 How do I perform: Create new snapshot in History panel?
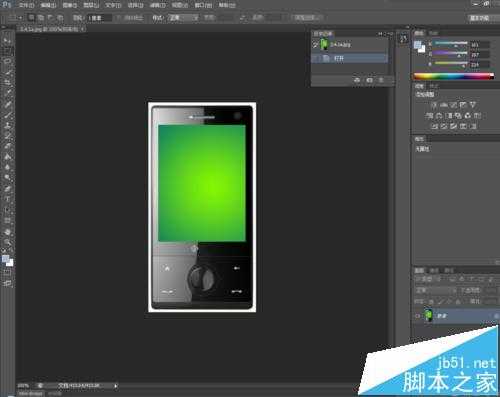pos(369,80)
